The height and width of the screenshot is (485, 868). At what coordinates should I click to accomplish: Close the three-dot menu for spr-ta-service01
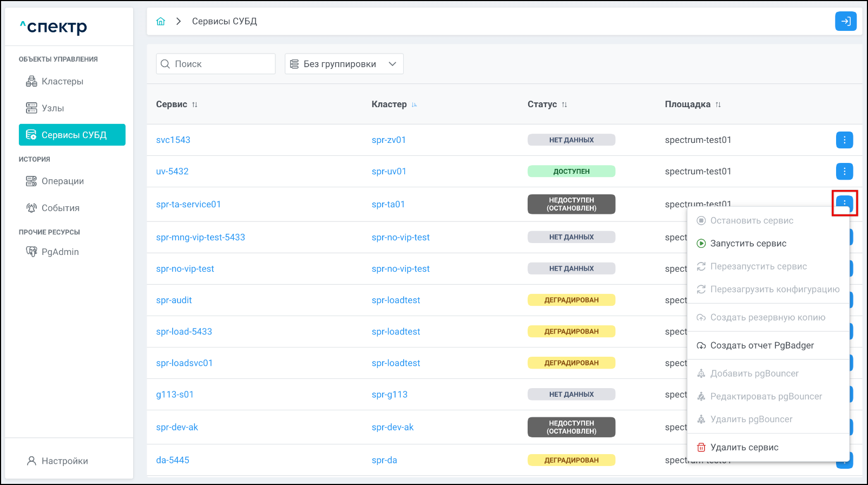844,202
